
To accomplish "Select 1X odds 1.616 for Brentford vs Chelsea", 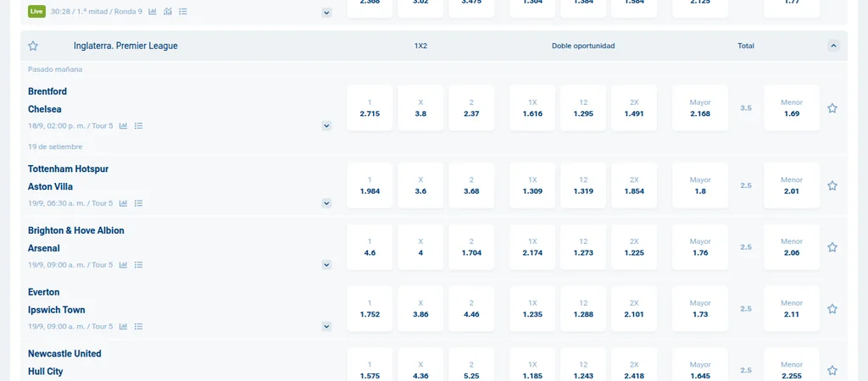I will (x=532, y=108).
